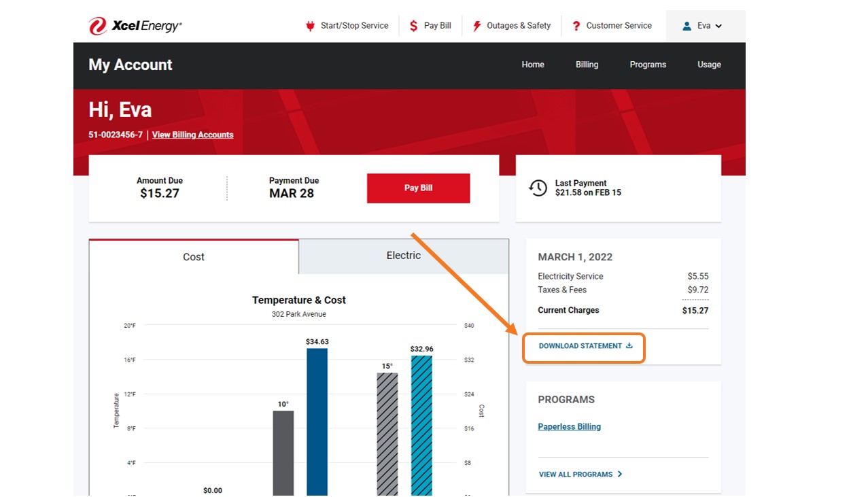Click the Eva user profile icon

click(687, 25)
